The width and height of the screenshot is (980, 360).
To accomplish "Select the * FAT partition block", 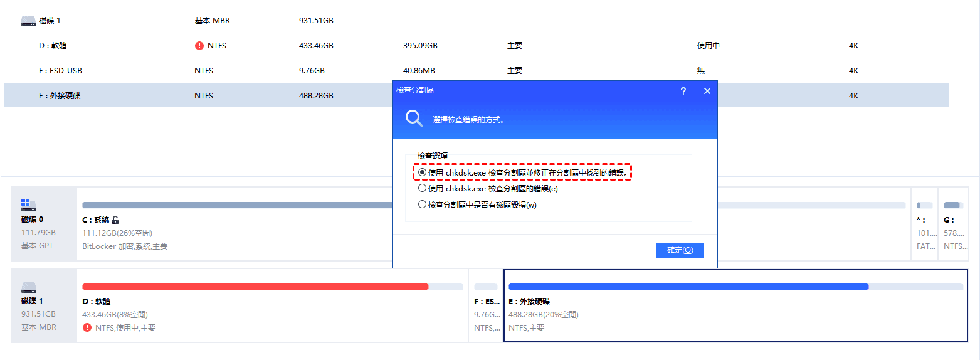I will pyautogui.click(x=924, y=224).
